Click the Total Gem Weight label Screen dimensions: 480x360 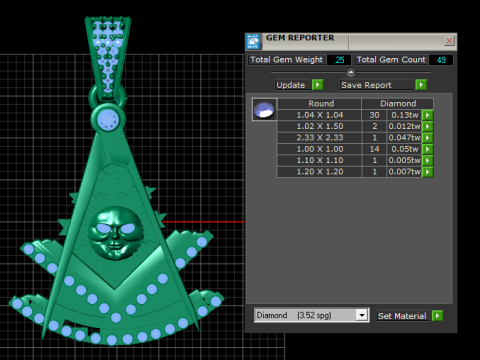point(287,60)
